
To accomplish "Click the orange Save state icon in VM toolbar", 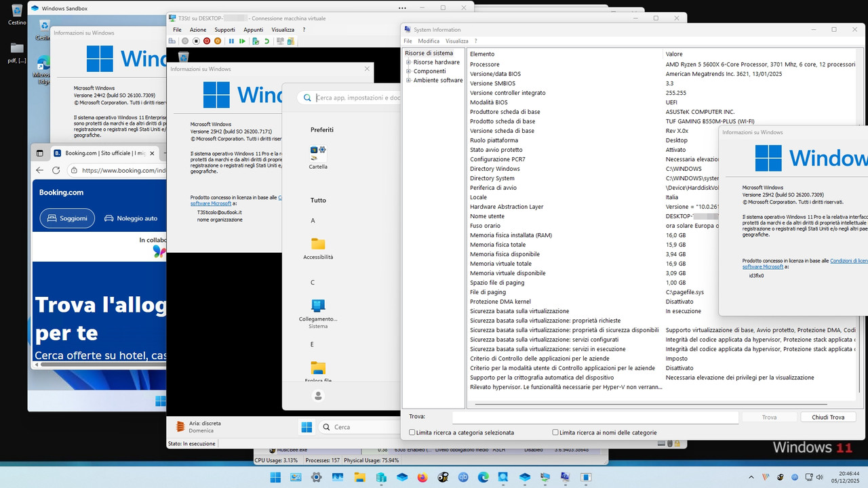I will point(218,41).
